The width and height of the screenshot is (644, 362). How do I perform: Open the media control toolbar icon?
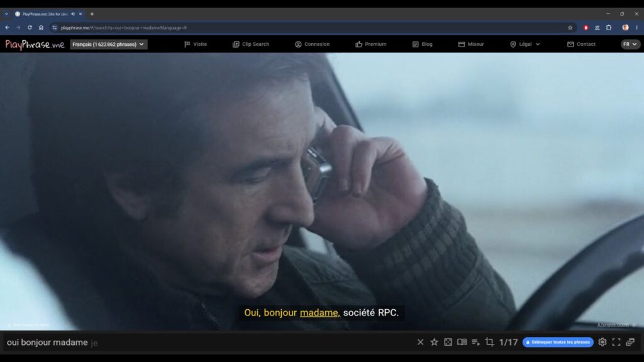(x=597, y=28)
